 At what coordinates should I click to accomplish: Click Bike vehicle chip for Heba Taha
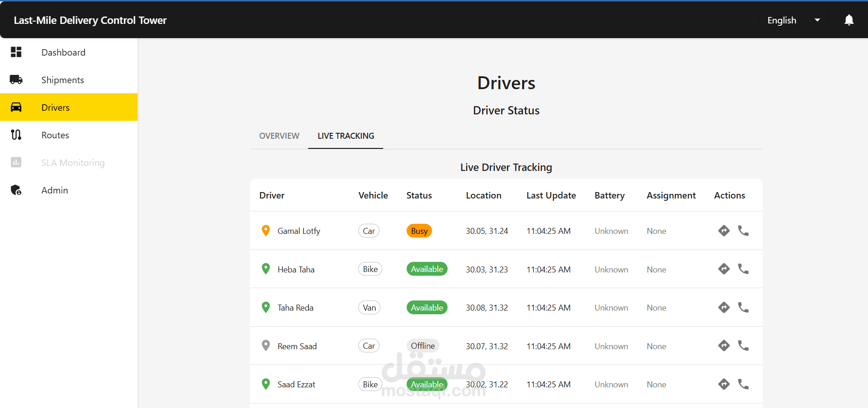point(370,269)
